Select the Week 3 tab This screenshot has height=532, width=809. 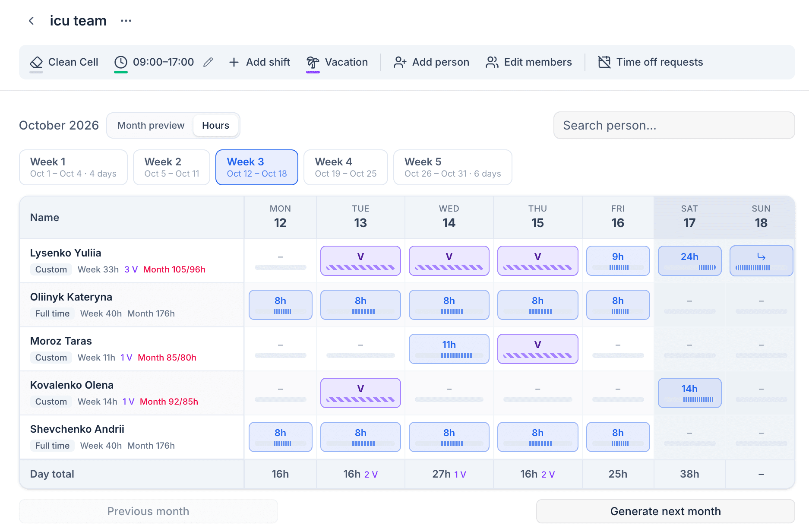257,168
